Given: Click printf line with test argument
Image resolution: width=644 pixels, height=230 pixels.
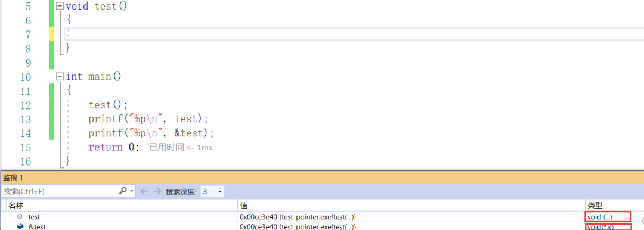Looking at the screenshot, I should click(148, 119).
